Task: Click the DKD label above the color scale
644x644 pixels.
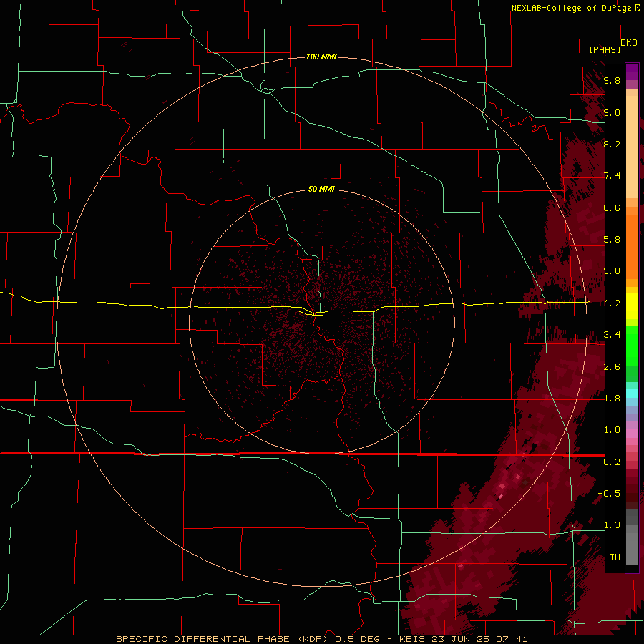Action: pos(629,43)
